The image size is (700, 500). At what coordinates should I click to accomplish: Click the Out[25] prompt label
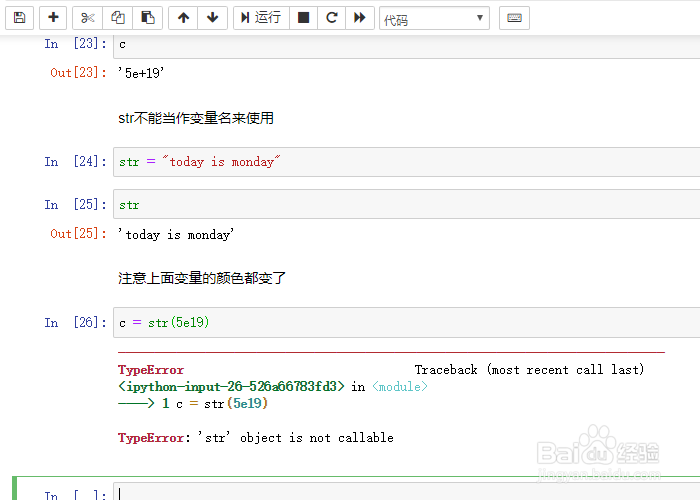tap(78, 233)
